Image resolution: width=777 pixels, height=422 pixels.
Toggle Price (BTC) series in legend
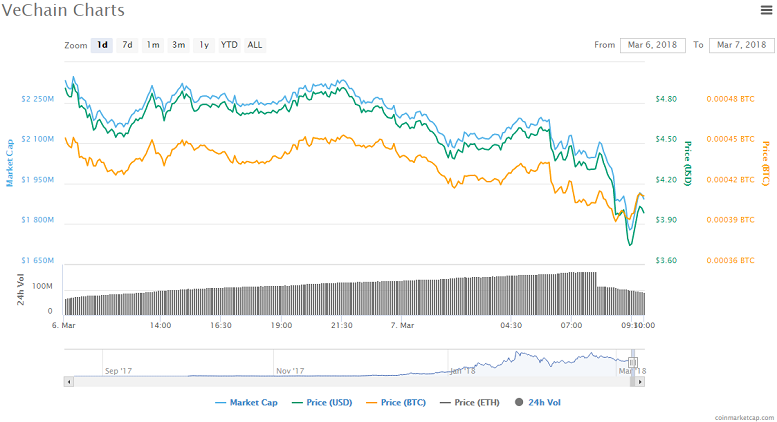(x=396, y=403)
